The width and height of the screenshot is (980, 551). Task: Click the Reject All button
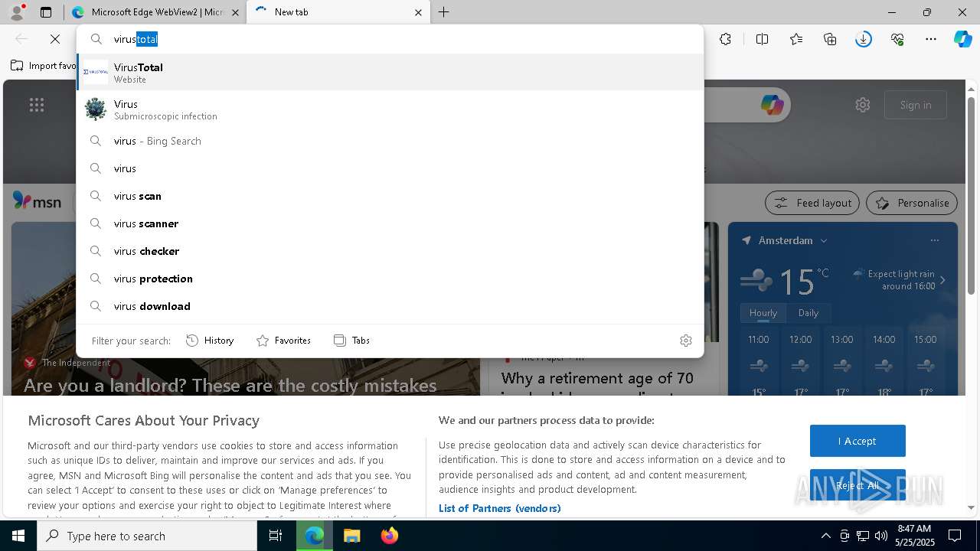click(857, 485)
